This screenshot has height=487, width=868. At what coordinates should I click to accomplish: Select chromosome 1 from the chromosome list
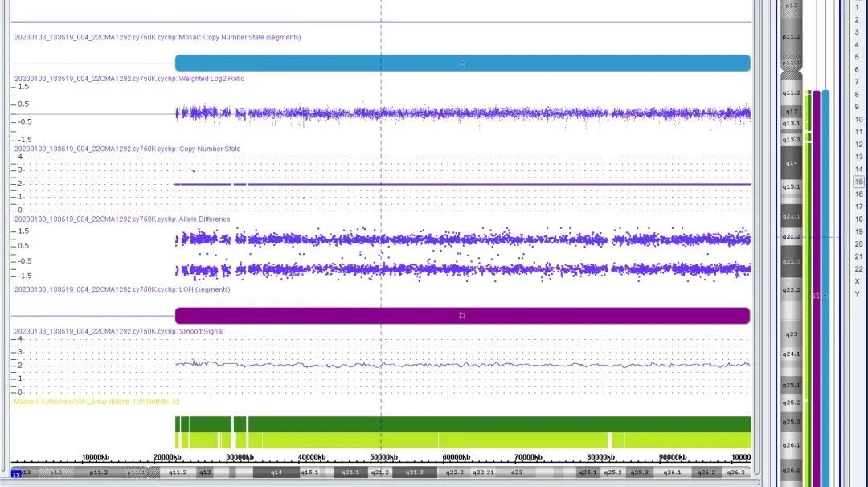[x=858, y=7]
